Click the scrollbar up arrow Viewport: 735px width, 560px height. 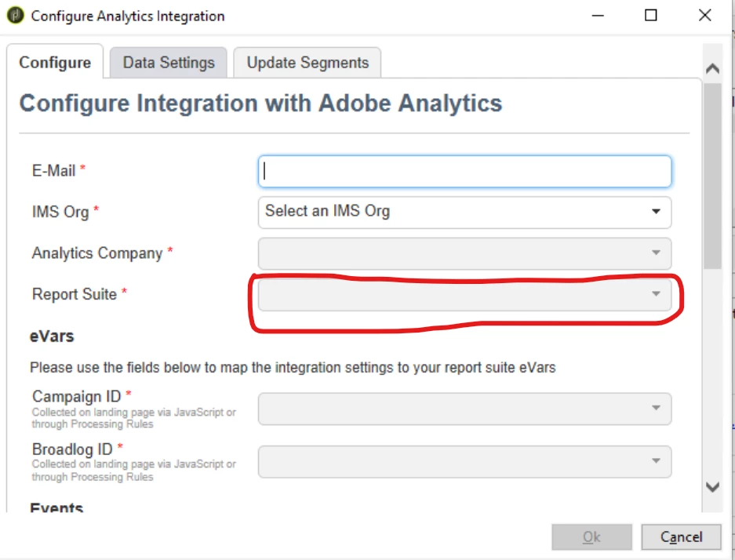tap(712, 69)
